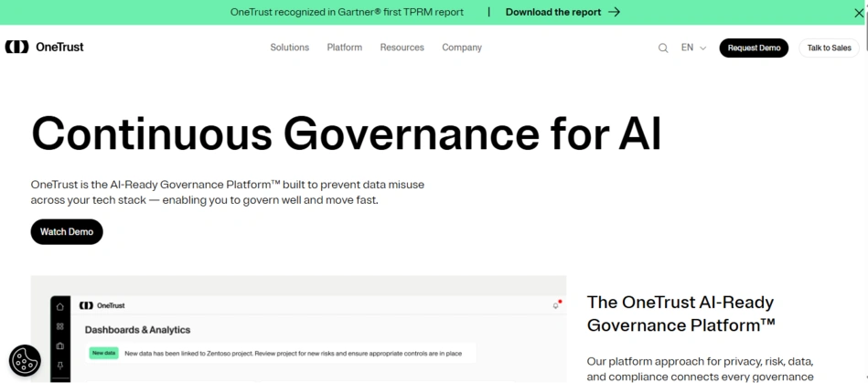The height and width of the screenshot is (383, 868).
Task: Open cookie preferences via cookie icon
Action: (25, 361)
